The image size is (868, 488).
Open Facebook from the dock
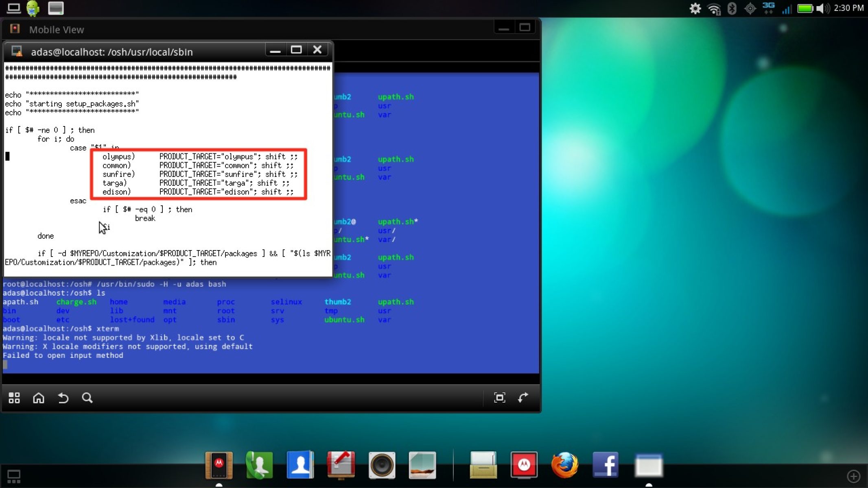coord(605,465)
